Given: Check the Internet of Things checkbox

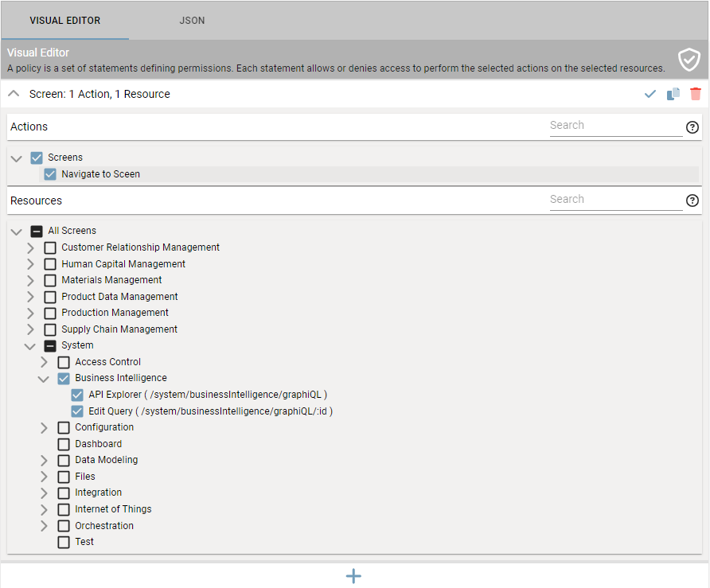Looking at the screenshot, I should click(64, 509).
